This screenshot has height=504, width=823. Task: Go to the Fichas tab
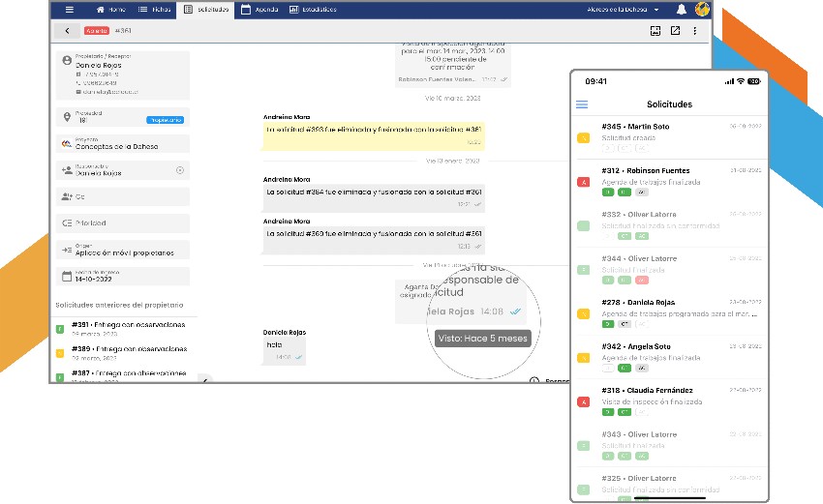click(x=155, y=9)
